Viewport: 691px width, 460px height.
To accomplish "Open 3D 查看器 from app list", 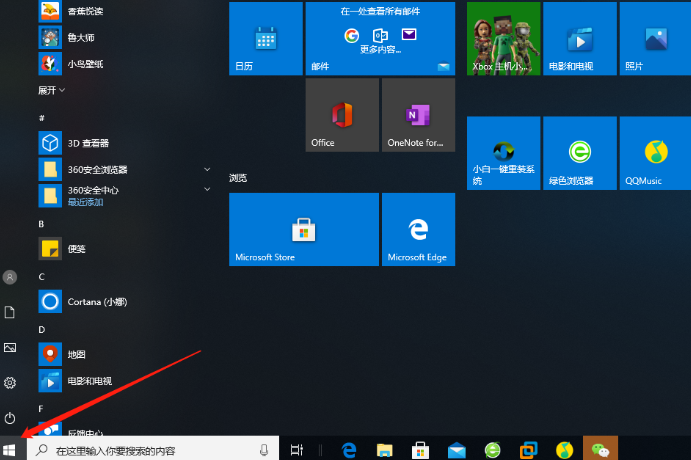I will pyautogui.click(x=125, y=143).
